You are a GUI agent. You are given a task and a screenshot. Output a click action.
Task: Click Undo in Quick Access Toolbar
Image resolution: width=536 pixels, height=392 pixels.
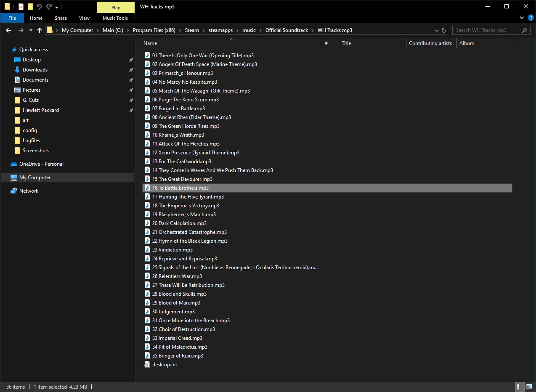(x=40, y=7)
